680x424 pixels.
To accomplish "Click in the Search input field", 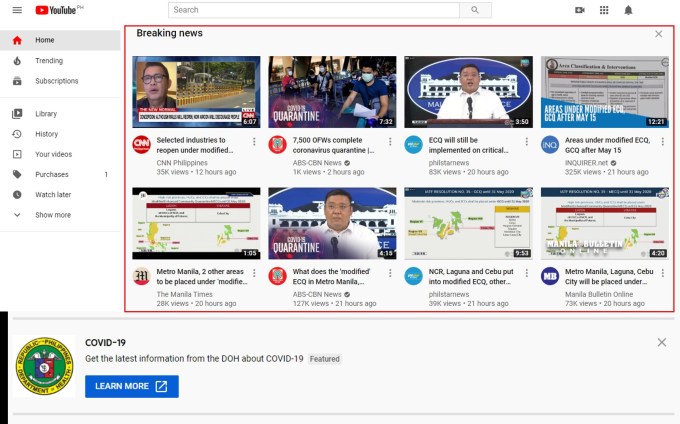I will (x=314, y=10).
